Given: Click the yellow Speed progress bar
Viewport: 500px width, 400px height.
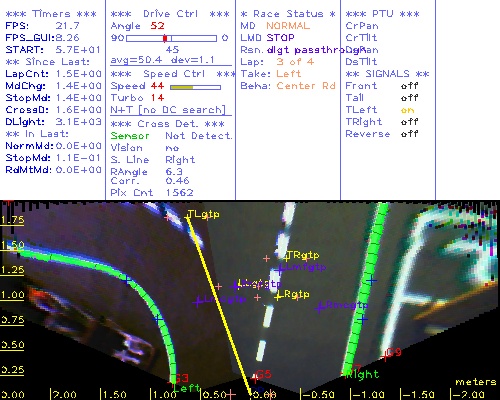Looking at the screenshot, I should (x=195, y=87).
